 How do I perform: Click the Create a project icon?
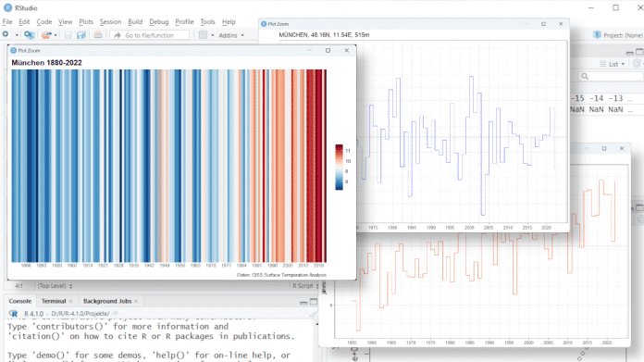29,35
